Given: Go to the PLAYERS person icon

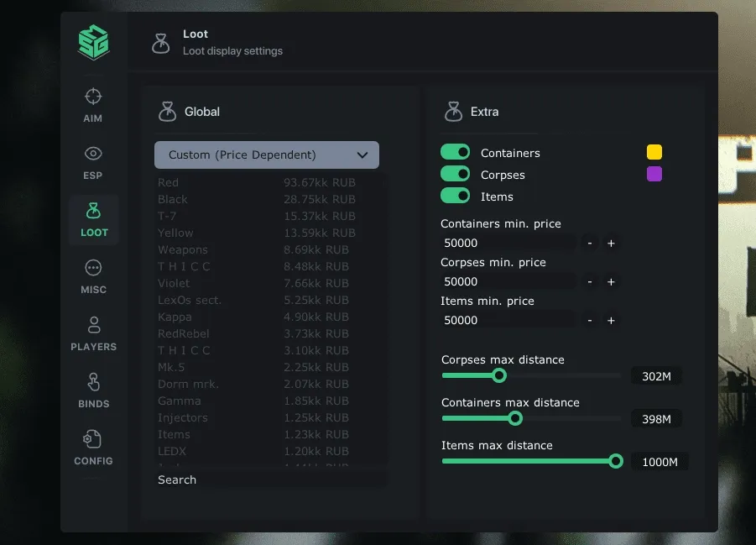Looking at the screenshot, I should tap(93, 334).
